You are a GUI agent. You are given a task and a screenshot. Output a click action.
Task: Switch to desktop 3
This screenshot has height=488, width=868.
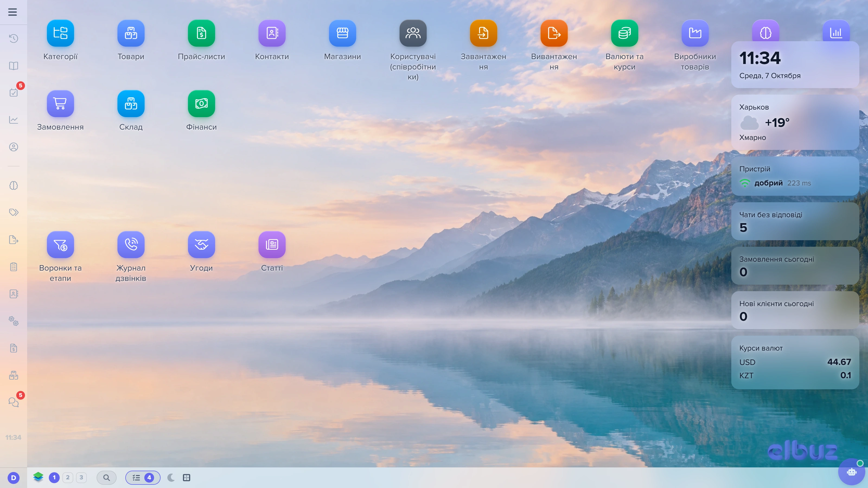[x=81, y=477]
